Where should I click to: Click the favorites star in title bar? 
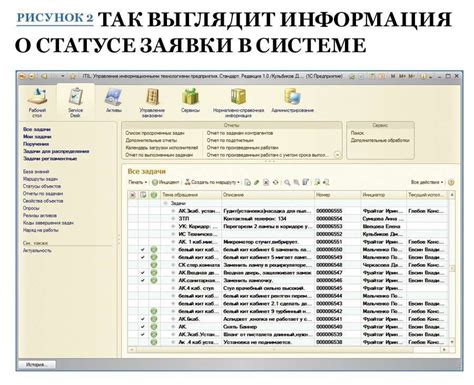pos(72,76)
